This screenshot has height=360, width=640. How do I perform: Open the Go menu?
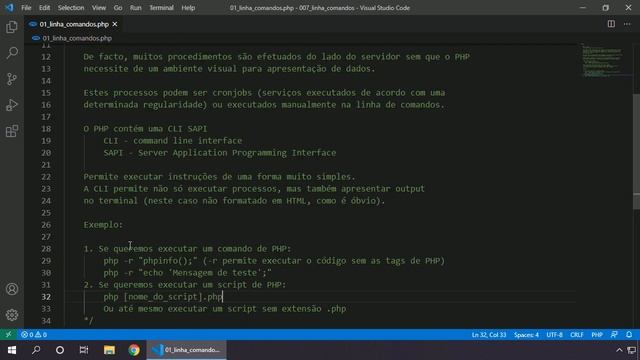point(118,8)
